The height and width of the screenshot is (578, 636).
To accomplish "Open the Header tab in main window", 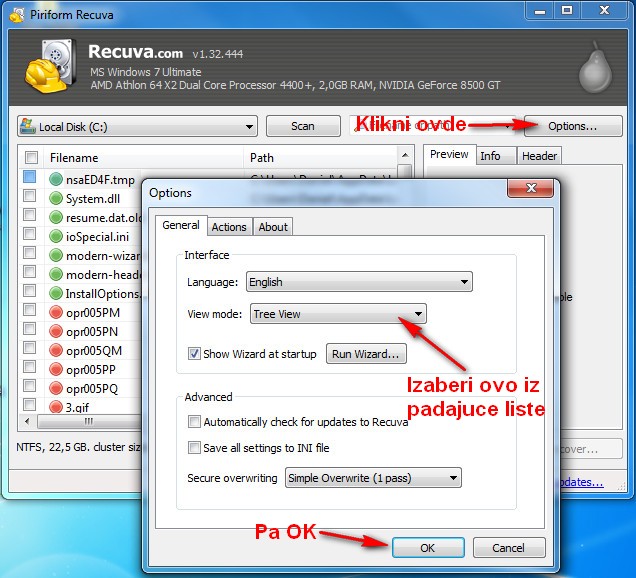I will (x=539, y=156).
